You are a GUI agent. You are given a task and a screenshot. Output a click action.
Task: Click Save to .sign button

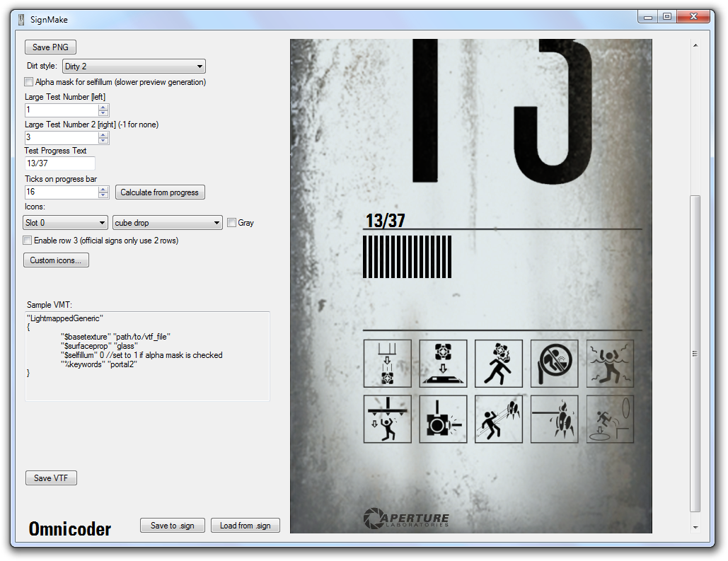click(x=172, y=525)
